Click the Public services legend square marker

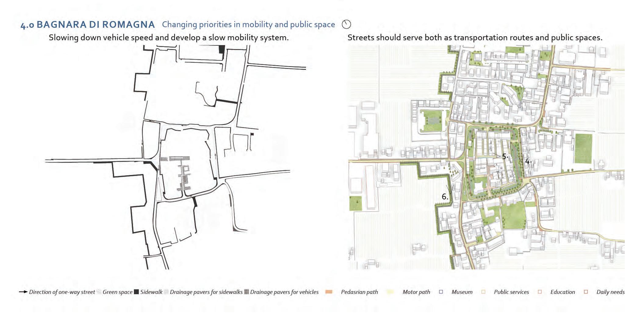click(x=483, y=292)
